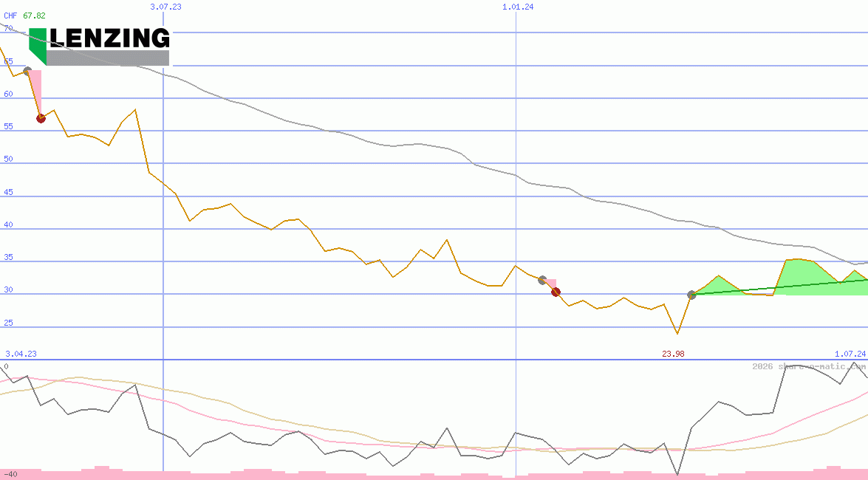
Task: Select the gray dot starting the green trend line
Action: [691, 295]
